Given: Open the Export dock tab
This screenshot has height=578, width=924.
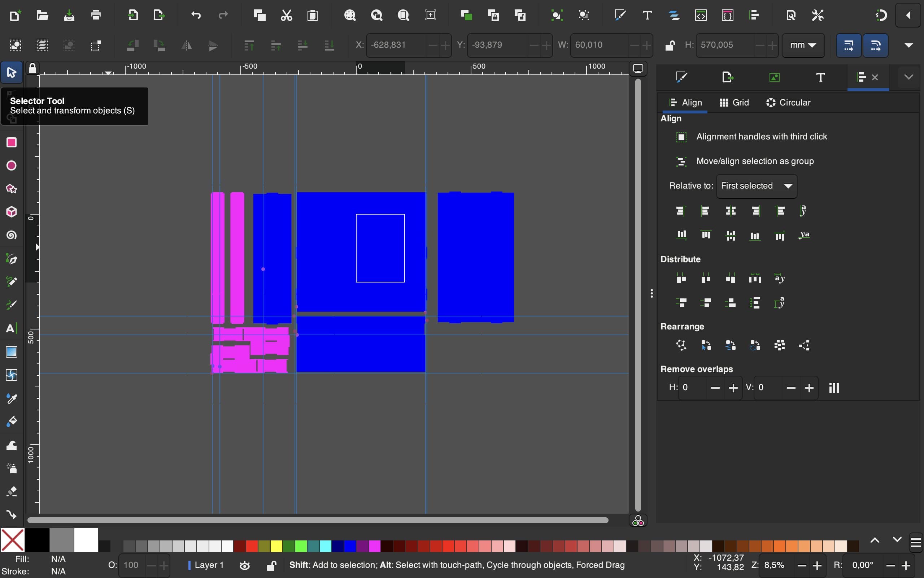Looking at the screenshot, I should (728, 77).
